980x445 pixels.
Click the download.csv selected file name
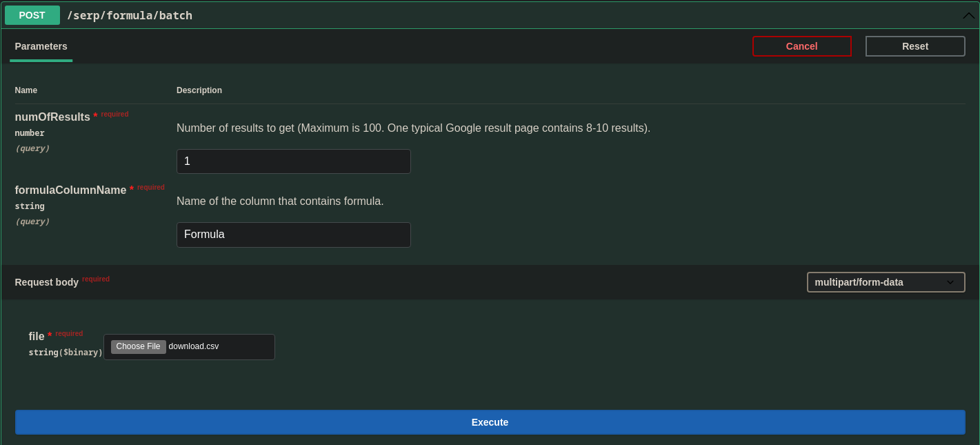194,346
